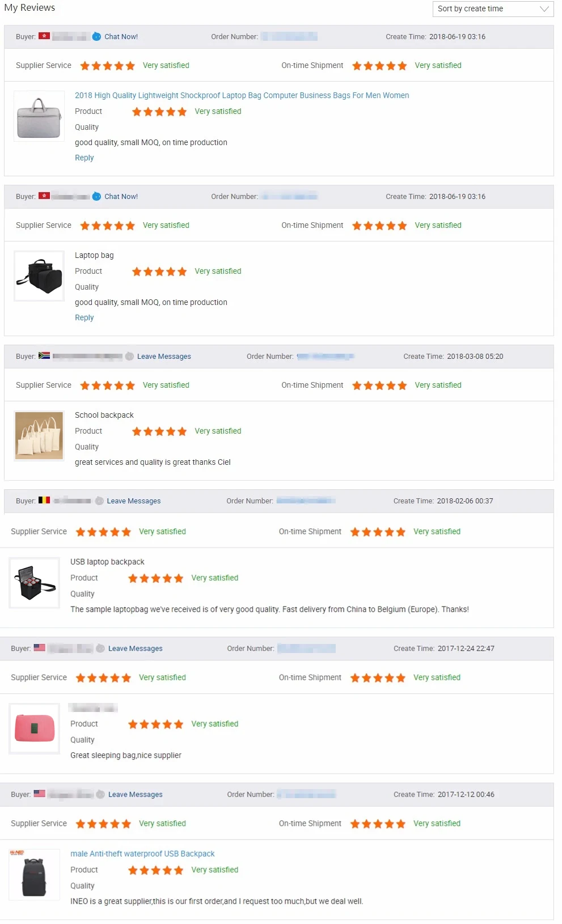This screenshot has width=562, height=924.
Task: Open the male Anti-theft waterproof USB Backpack link
Action: tap(142, 854)
